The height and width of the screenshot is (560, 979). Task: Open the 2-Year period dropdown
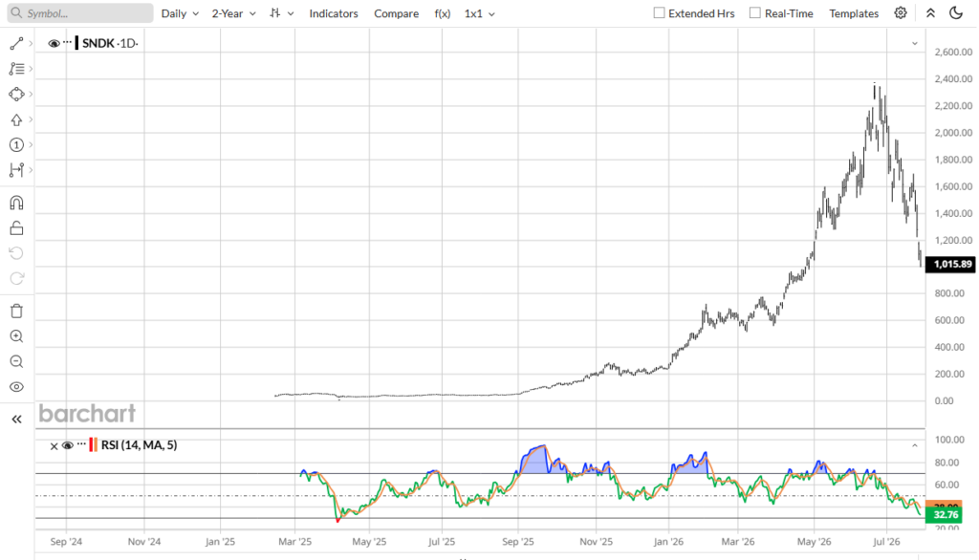(x=233, y=13)
